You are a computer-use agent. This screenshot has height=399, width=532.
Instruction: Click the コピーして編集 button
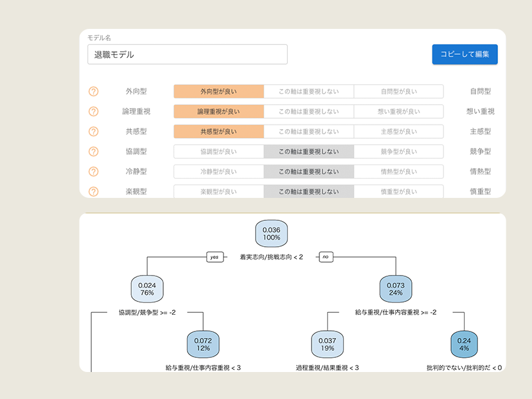pyautogui.click(x=465, y=55)
